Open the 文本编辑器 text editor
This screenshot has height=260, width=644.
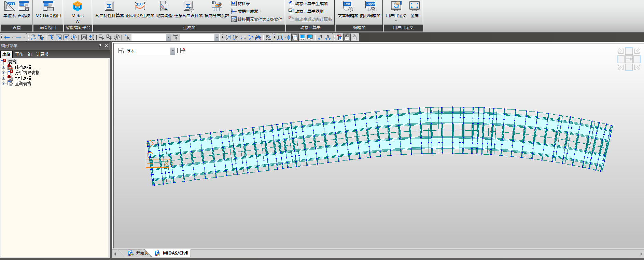(348, 9)
